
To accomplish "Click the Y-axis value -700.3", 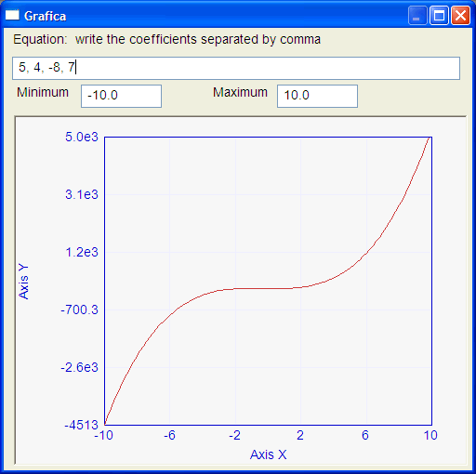I will click(x=79, y=309).
